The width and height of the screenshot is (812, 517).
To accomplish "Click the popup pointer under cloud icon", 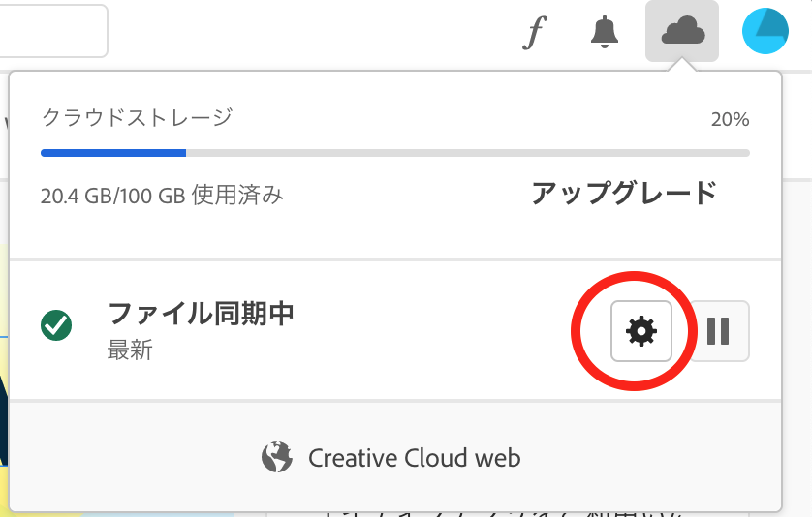I will [x=682, y=65].
